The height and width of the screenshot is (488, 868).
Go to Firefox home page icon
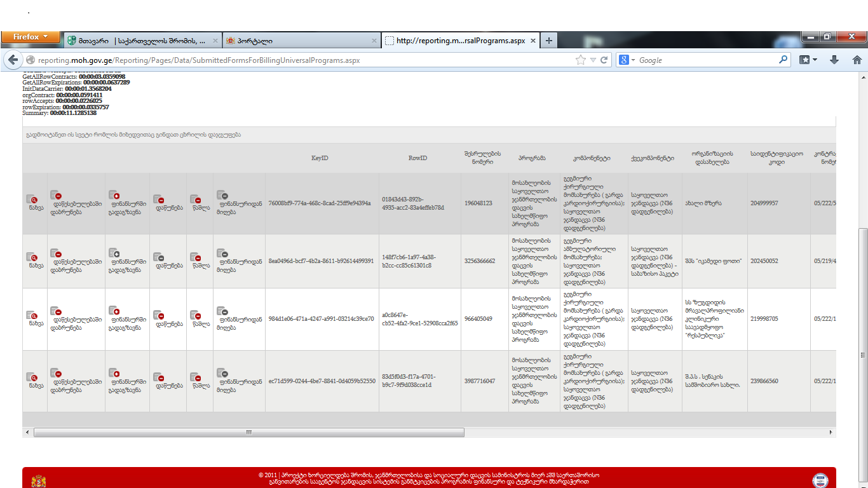(857, 60)
